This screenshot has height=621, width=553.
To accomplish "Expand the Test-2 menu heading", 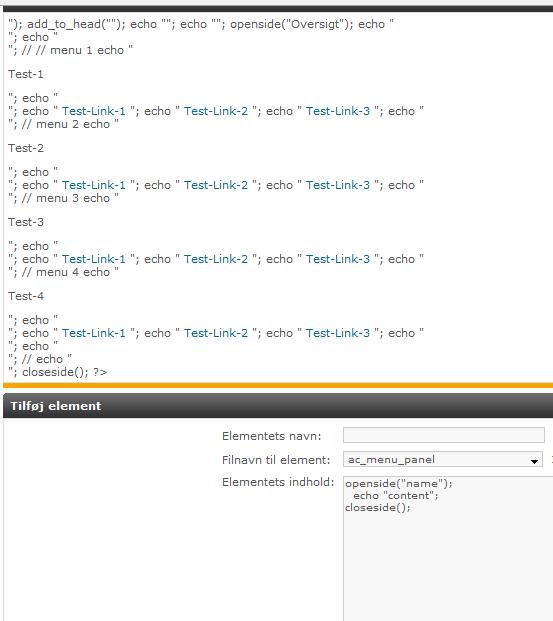I will 26,148.
